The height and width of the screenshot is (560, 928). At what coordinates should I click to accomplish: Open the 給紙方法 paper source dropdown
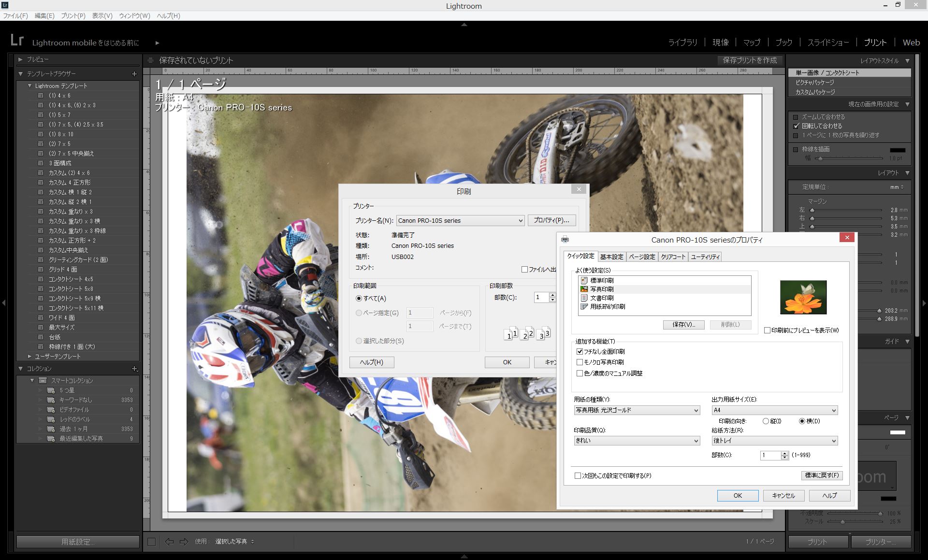774,441
